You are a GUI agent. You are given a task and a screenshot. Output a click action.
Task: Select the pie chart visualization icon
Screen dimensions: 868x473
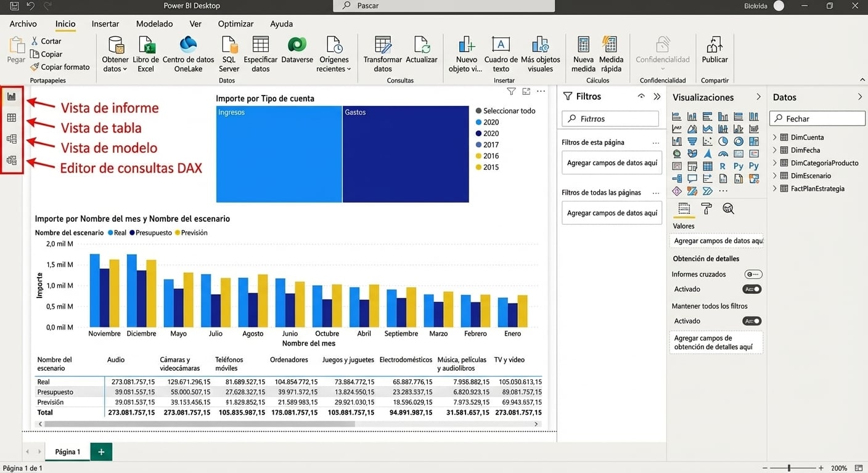click(724, 140)
